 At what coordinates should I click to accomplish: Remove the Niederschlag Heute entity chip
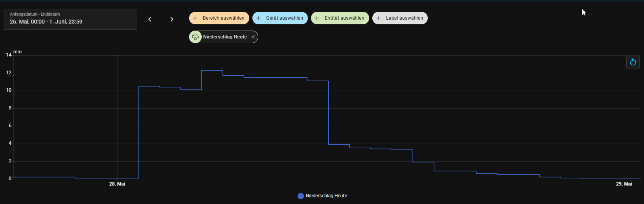tap(253, 37)
